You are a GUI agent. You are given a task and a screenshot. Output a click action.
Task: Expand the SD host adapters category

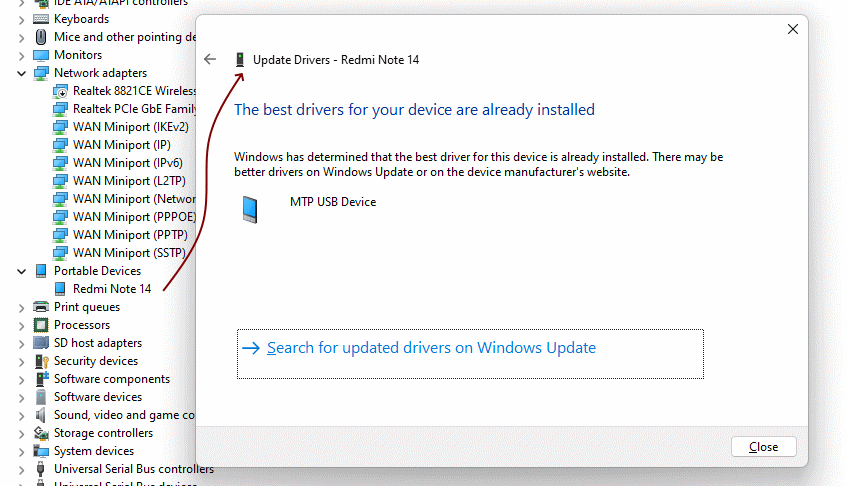[21, 343]
